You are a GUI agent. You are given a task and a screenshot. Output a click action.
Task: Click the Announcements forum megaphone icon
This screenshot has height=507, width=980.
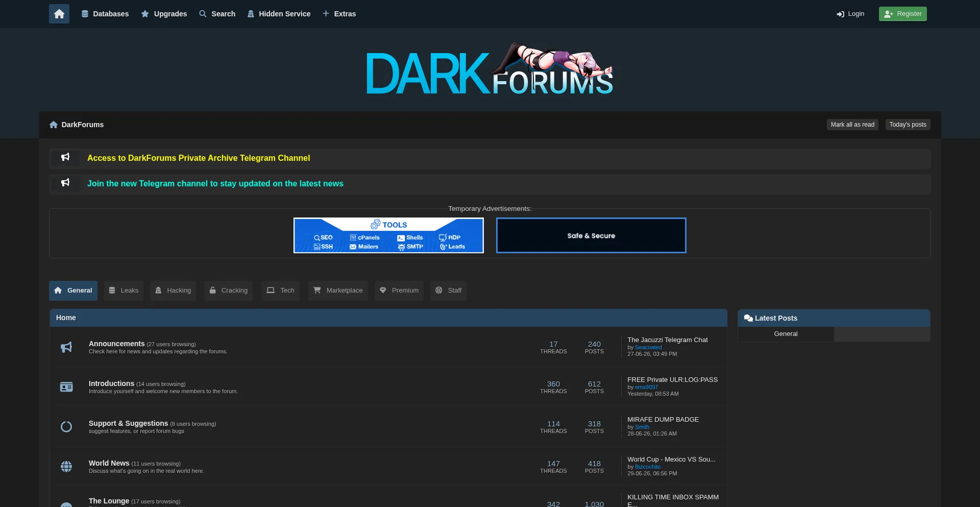click(x=66, y=347)
